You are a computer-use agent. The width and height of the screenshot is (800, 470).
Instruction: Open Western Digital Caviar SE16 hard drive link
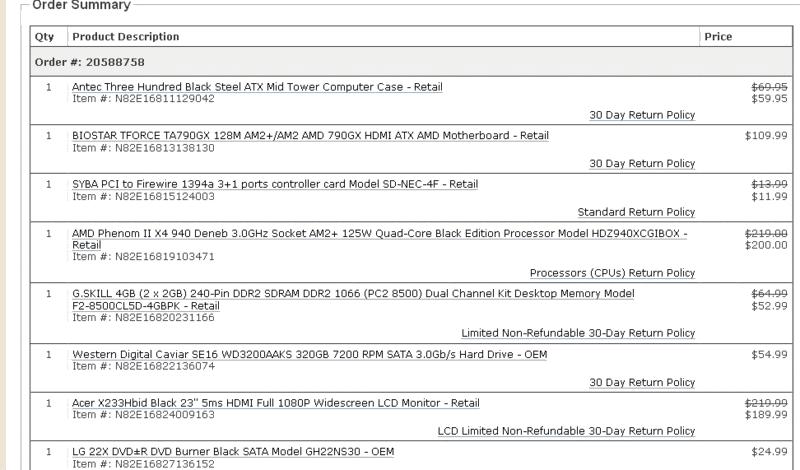tap(310, 354)
